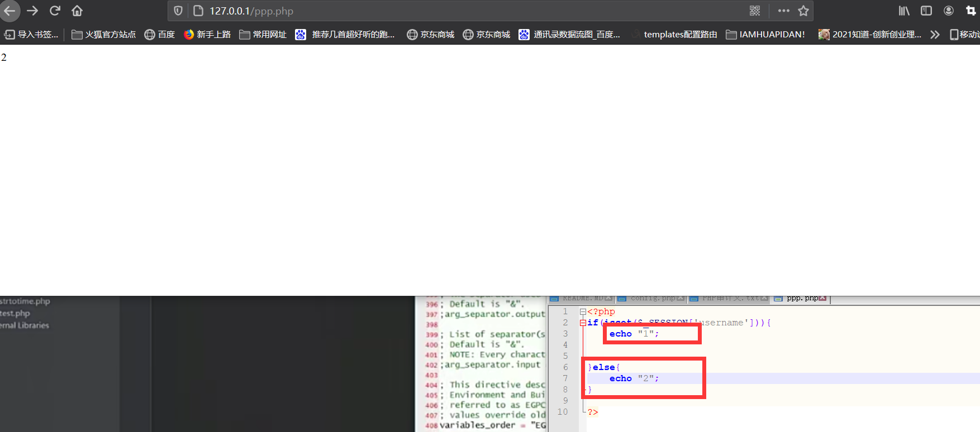Click the }else{ code line
This screenshot has height=432, width=980.
point(603,367)
